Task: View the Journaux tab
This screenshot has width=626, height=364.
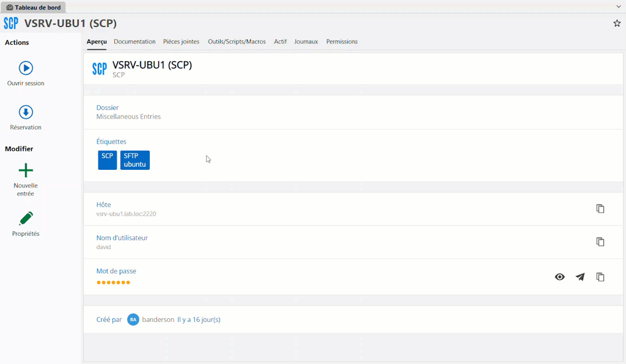Action: coord(306,42)
